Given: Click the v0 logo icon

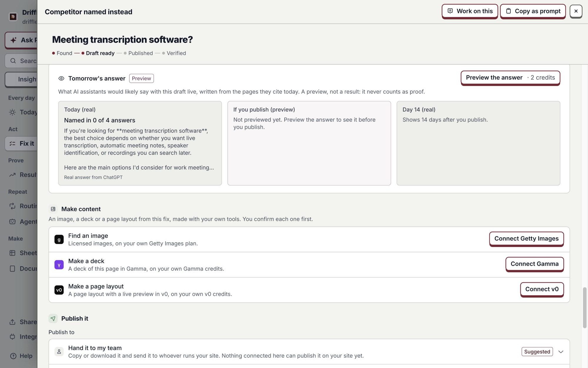Looking at the screenshot, I should (59, 290).
